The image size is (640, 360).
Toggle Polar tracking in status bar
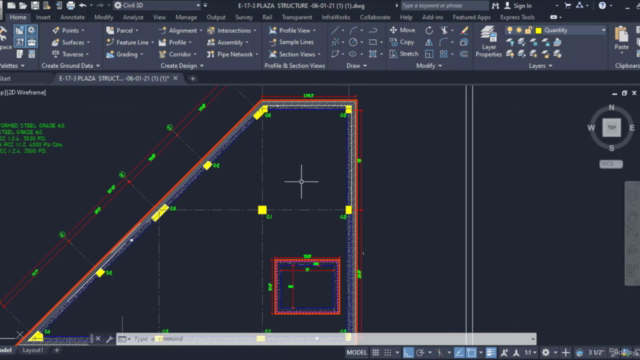pos(420,352)
